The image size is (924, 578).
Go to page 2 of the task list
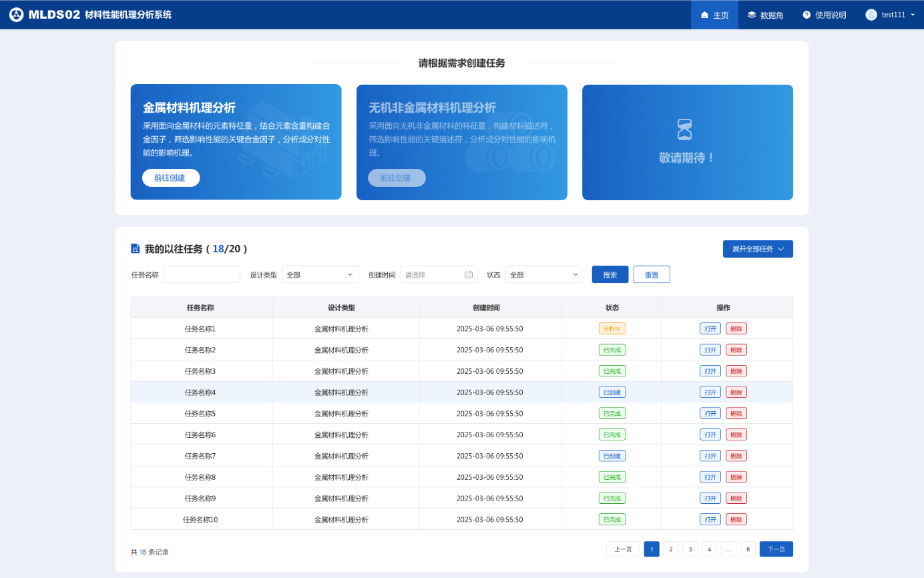tap(671, 549)
